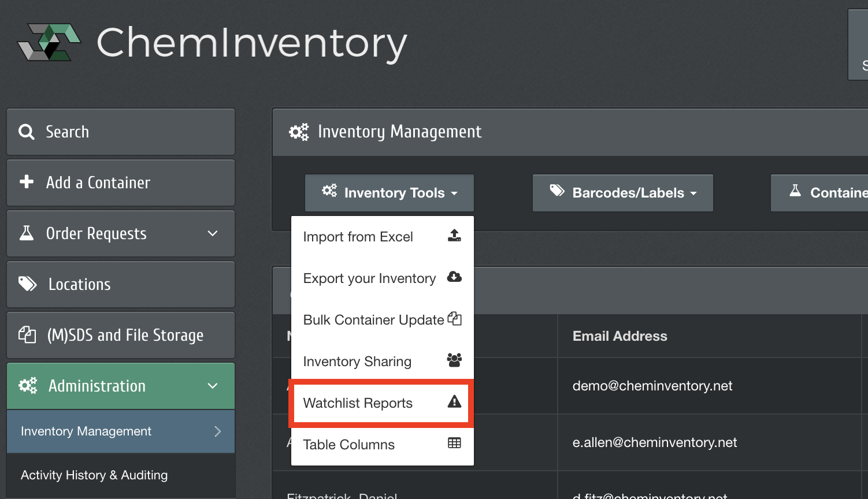This screenshot has height=499, width=868.
Task: Click the copy icon beside Bulk Container Update
Action: click(455, 319)
